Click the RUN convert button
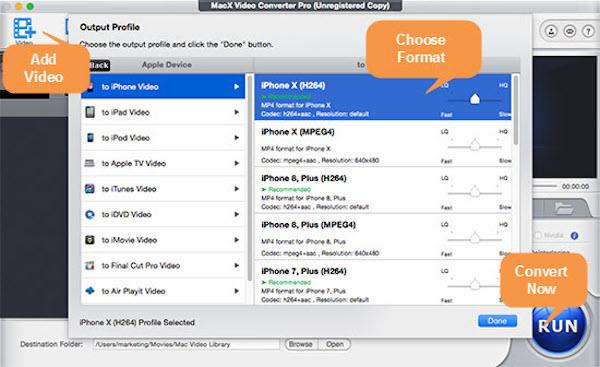 point(558,326)
